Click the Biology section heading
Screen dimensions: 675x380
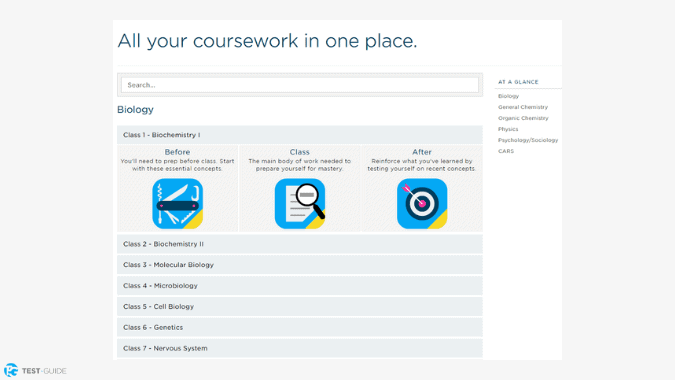pyautogui.click(x=135, y=110)
